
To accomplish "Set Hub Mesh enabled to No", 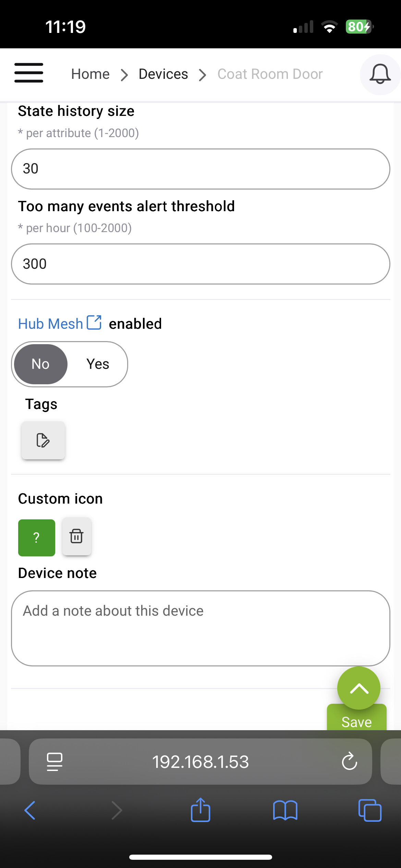I will point(41,364).
